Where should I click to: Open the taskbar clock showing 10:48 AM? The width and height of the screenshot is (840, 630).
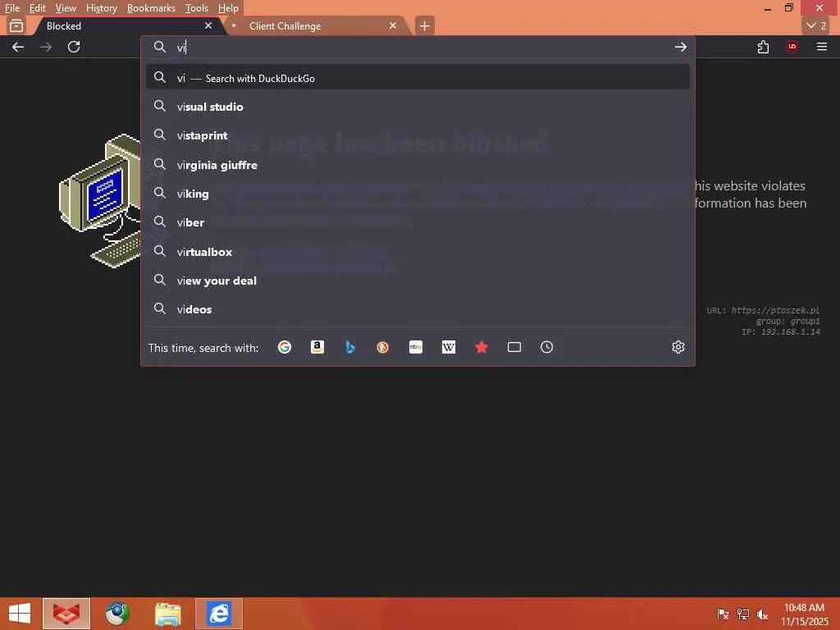coord(804,614)
